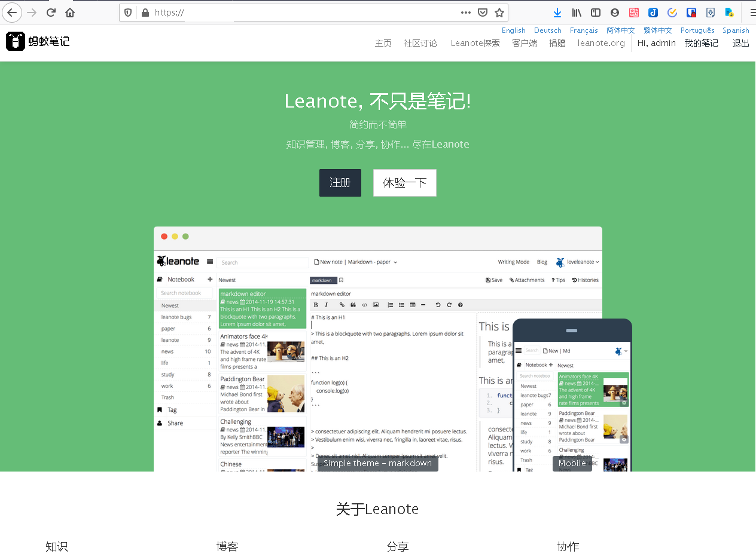Log out with 退出

(741, 44)
